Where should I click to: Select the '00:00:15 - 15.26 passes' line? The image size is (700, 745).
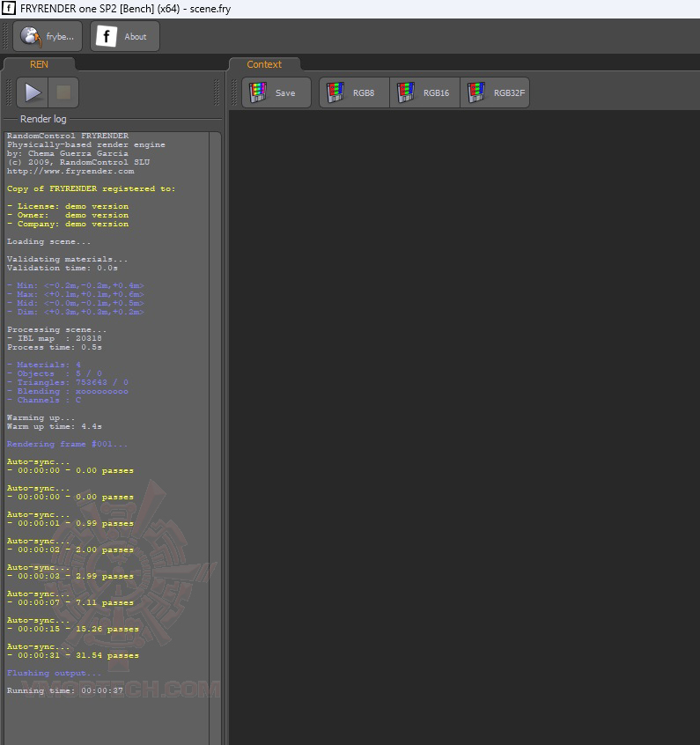point(73,629)
